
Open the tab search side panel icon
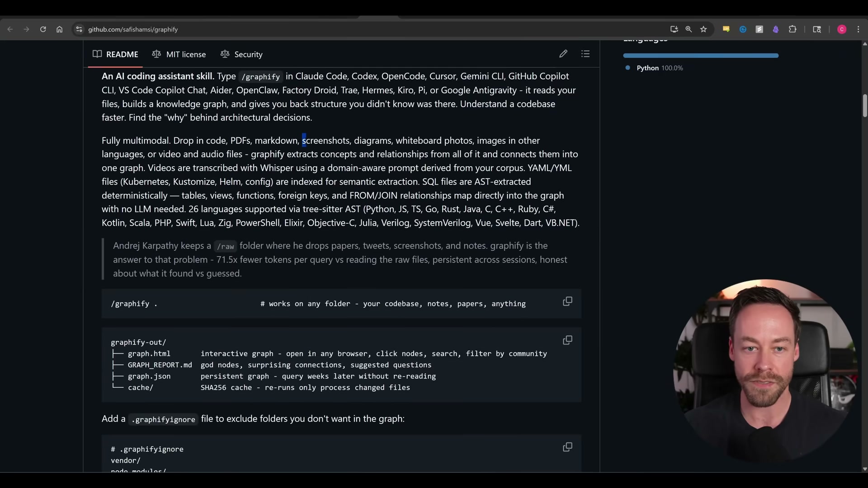click(x=817, y=29)
